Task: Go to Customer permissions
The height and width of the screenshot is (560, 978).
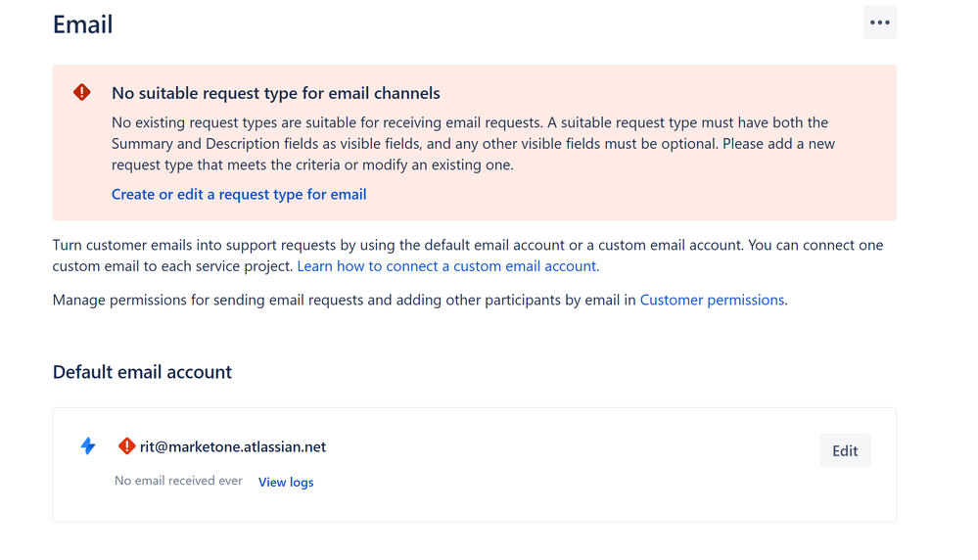Action: click(712, 300)
